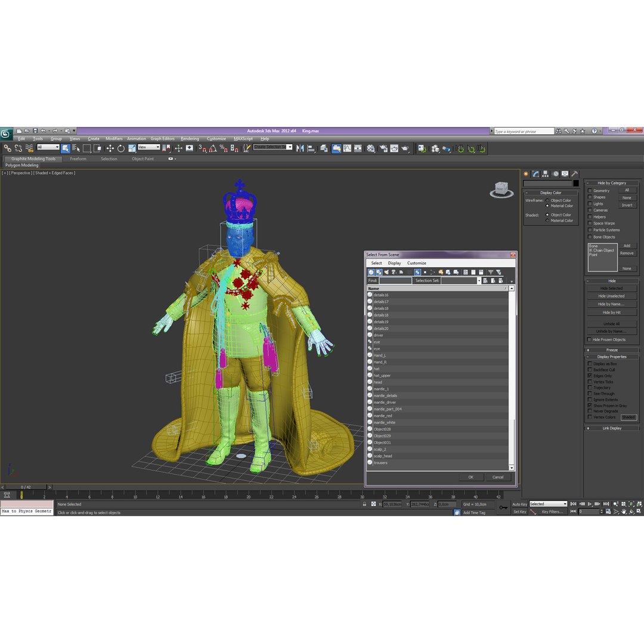
Task: Click the object color swatch
Action: pos(576,184)
